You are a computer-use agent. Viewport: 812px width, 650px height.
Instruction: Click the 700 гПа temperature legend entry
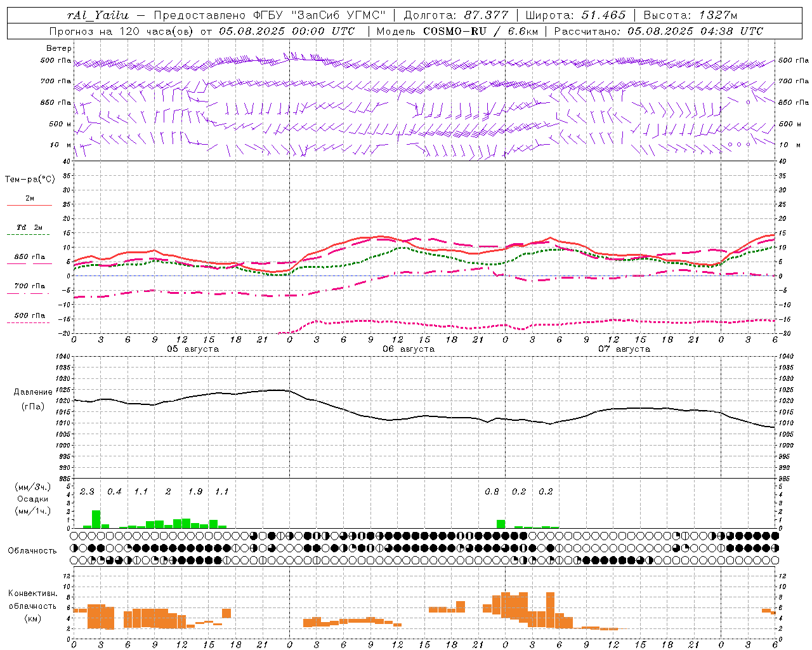30,286
